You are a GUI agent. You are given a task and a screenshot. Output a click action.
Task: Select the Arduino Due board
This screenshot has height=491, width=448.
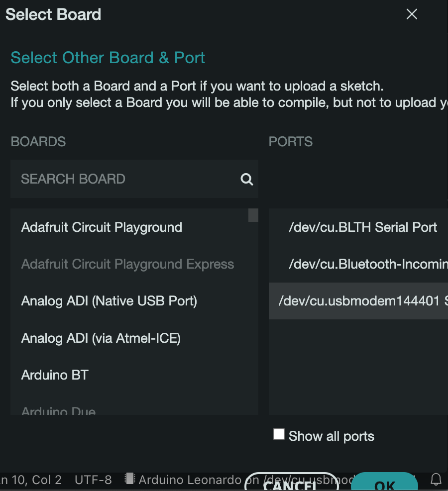click(58, 411)
